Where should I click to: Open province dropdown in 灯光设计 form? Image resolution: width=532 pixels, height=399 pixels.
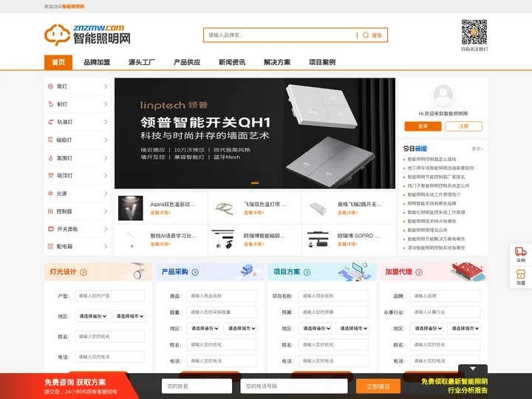pyautogui.click(x=92, y=316)
